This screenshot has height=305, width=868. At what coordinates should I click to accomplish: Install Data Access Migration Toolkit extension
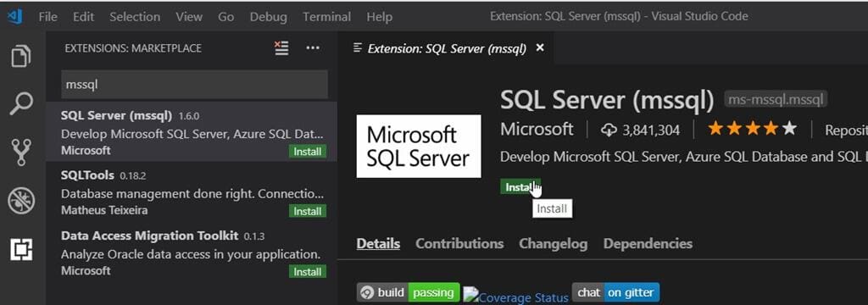tap(307, 271)
